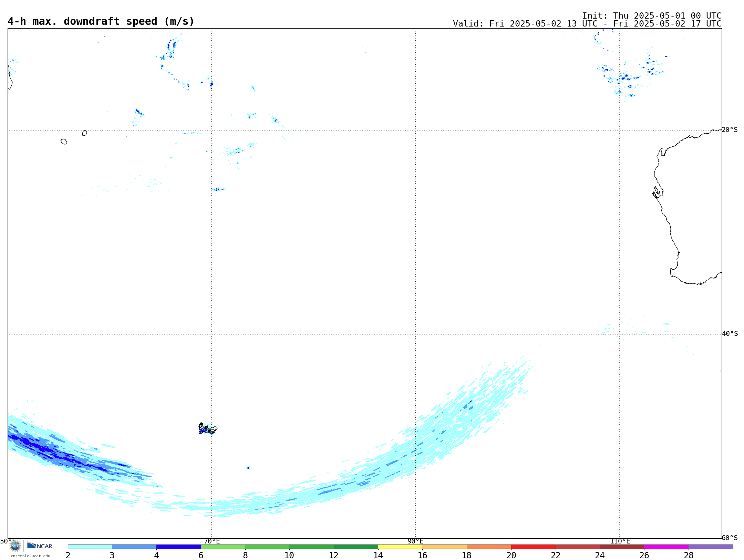Click the colorbar tick label '10'
Image resolution: width=744 pixels, height=560 pixels.
tap(289, 555)
